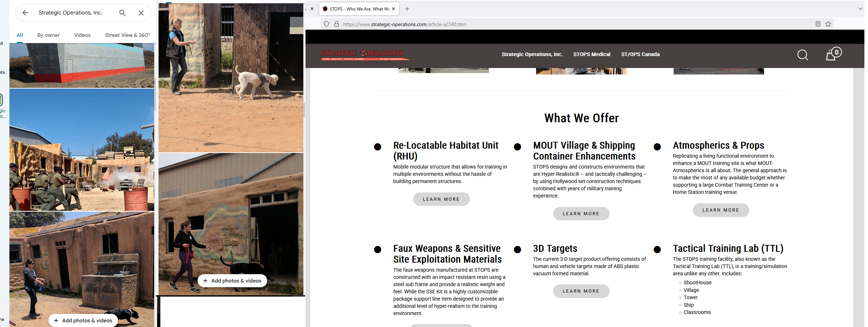Screen dimensions: 868x327
Task: Click the 3D Targets heading
Action: coord(555,249)
